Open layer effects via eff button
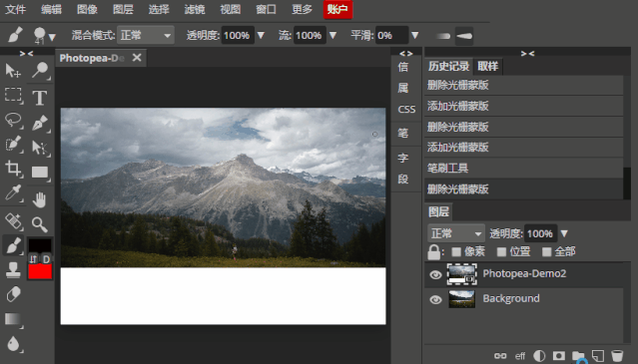This screenshot has height=364, width=638. (x=520, y=356)
